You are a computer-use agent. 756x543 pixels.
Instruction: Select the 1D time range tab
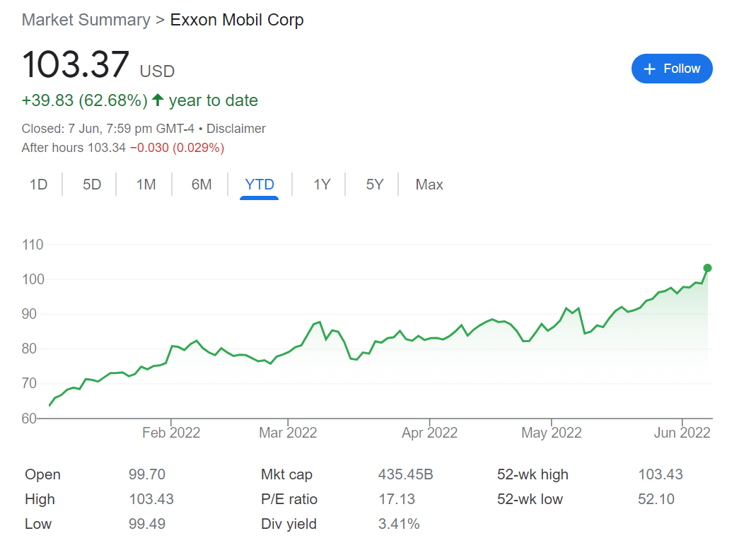[x=38, y=185]
